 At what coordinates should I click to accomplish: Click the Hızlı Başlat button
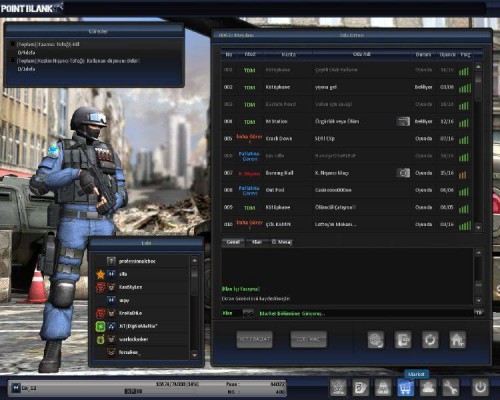[254, 339]
